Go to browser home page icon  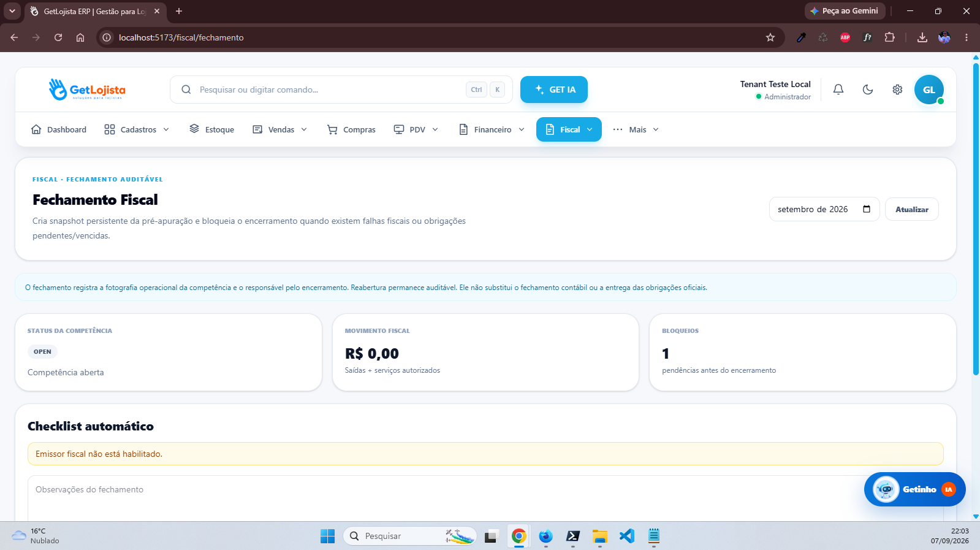[80, 37]
